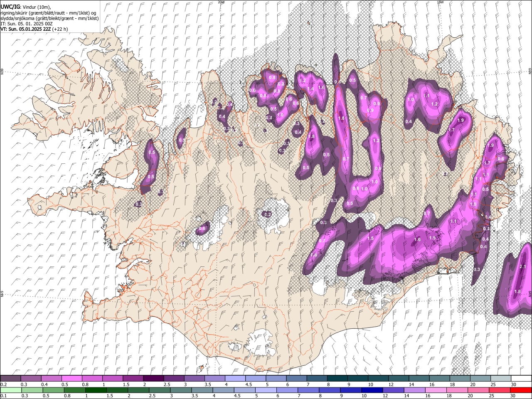Click the '0.1' label under the bottom legend

(3, 396)
